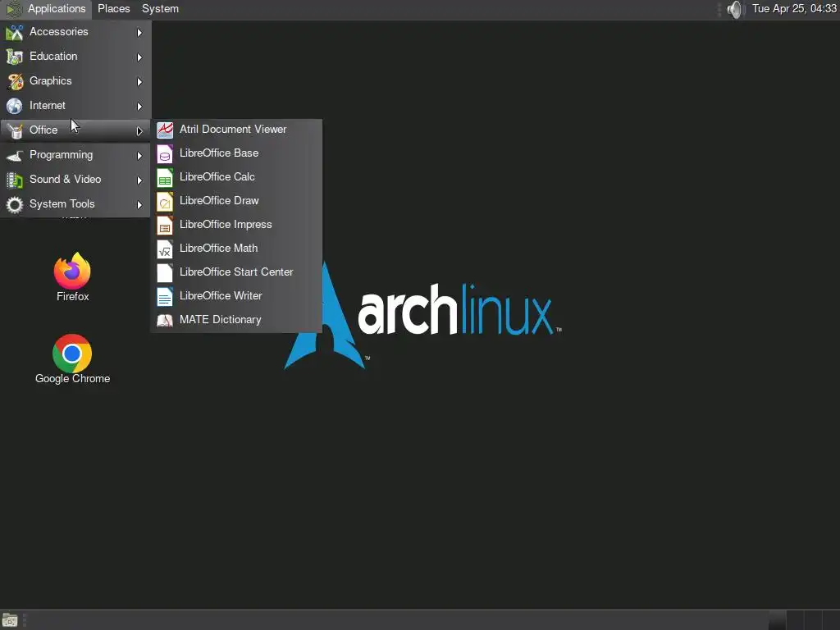Open the System menu
This screenshot has height=630, width=840.
point(160,9)
